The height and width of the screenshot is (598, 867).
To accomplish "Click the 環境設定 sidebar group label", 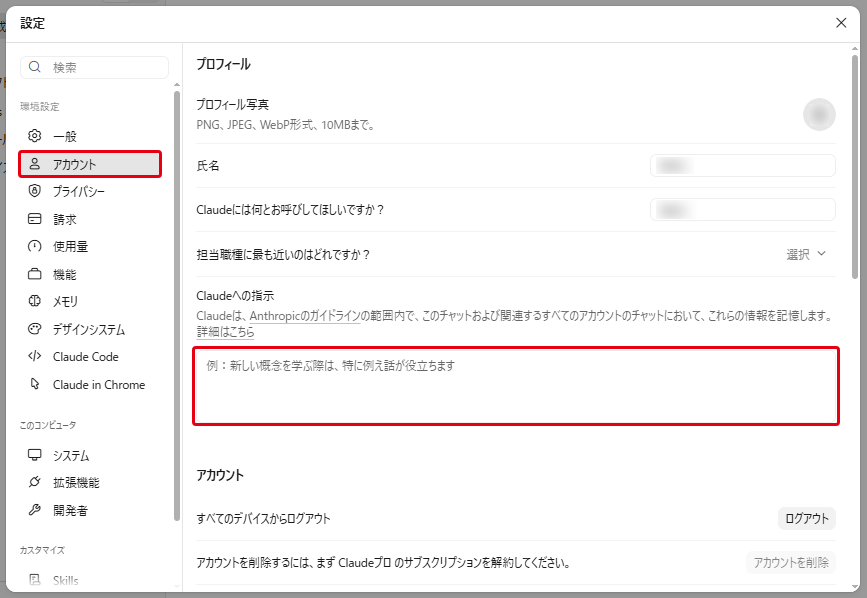I will (x=40, y=107).
